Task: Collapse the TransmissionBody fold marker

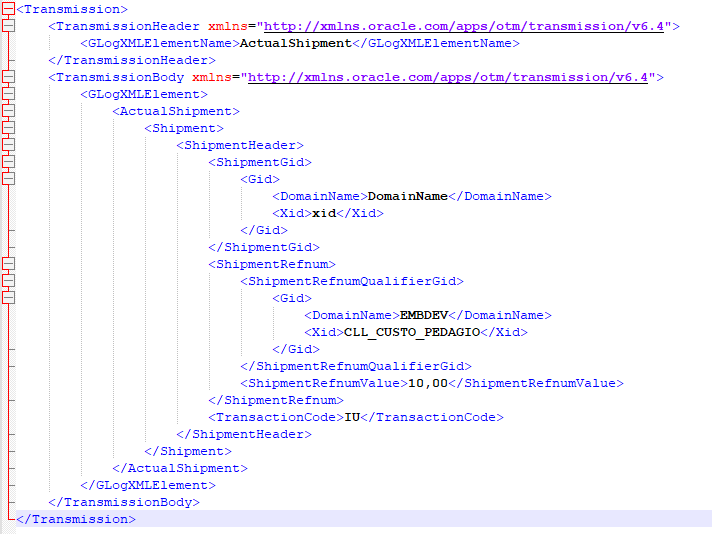Action: pyautogui.click(x=9, y=77)
